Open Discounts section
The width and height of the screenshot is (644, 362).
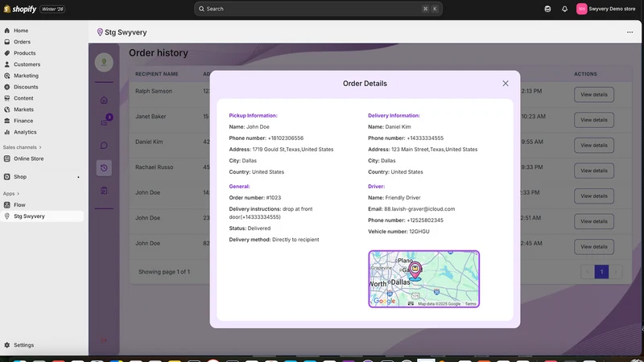point(26,87)
